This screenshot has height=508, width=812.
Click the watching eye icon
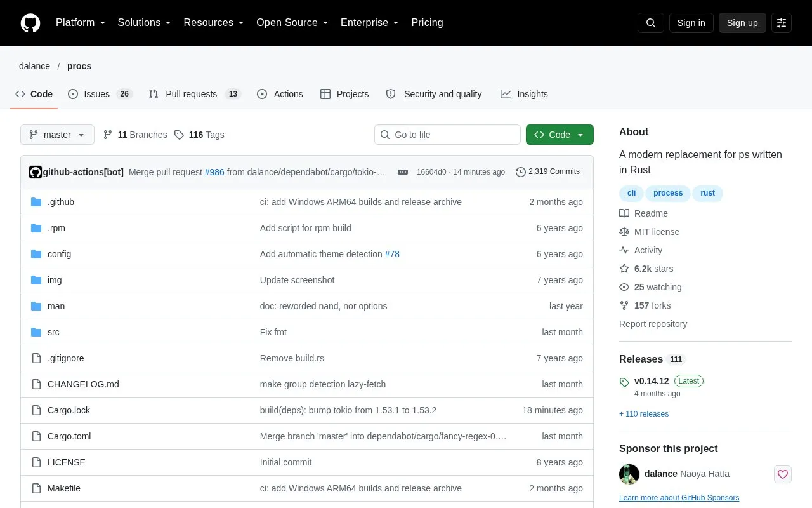pos(624,287)
